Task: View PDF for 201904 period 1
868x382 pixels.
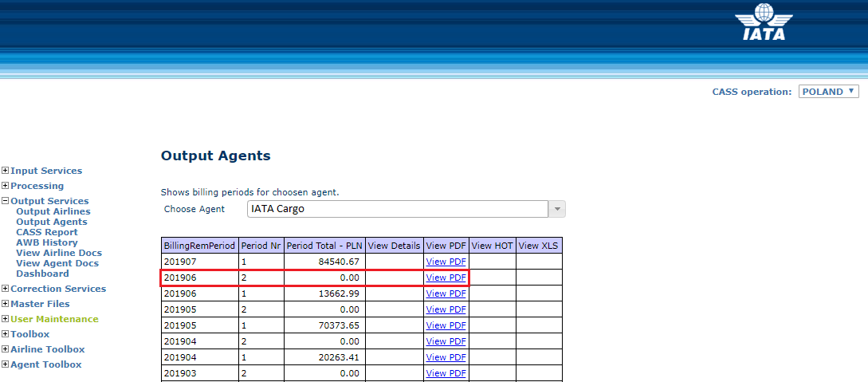Action: coord(446,357)
